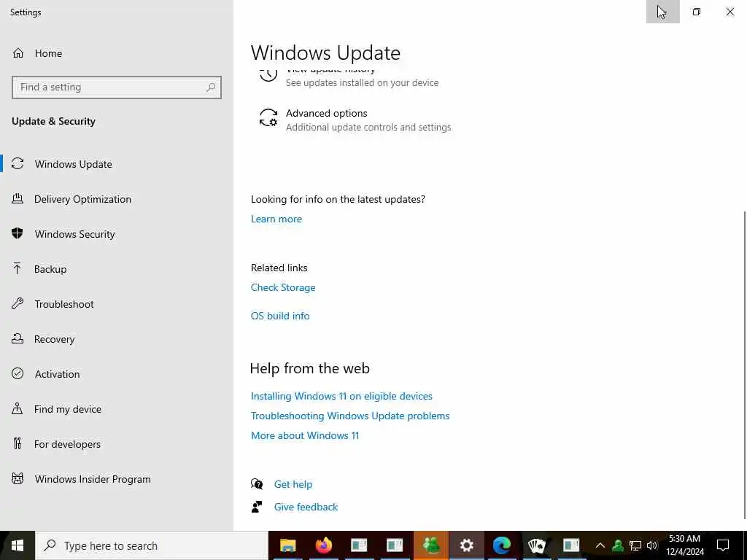Screen dimensions: 747x560
Task: Minimize the Settings window
Action: [x=662, y=12]
